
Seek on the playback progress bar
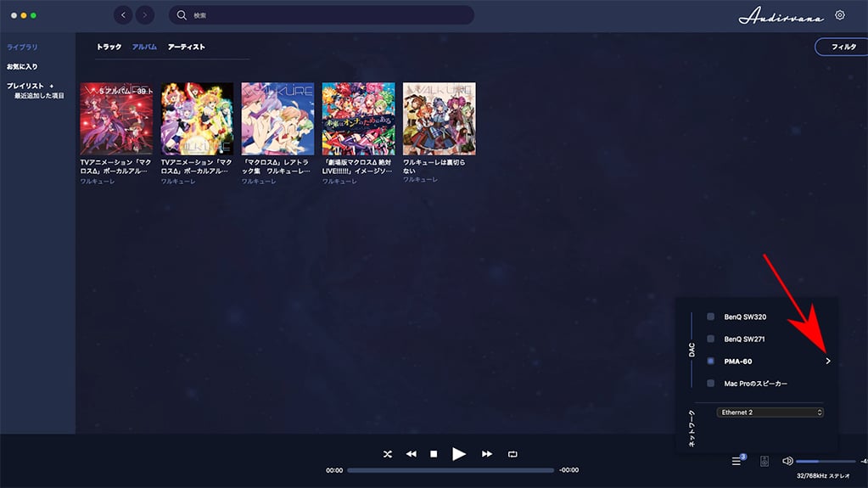451,470
